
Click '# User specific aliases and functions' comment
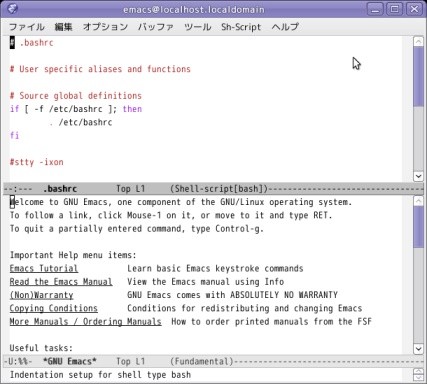tap(100, 69)
